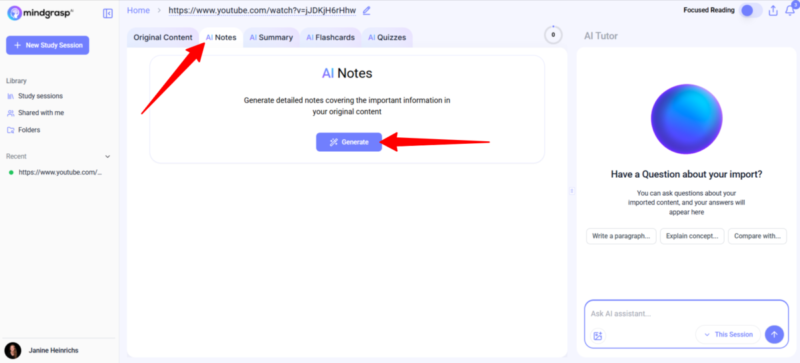Click the mindgrasp logo
This screenshot has width=800, height=363.
(x=40, y=13)
